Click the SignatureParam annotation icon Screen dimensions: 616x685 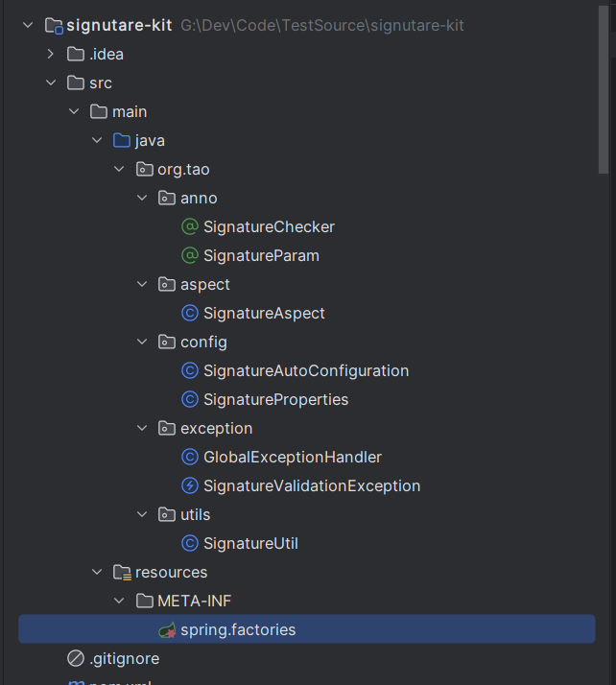click(190, 255)
